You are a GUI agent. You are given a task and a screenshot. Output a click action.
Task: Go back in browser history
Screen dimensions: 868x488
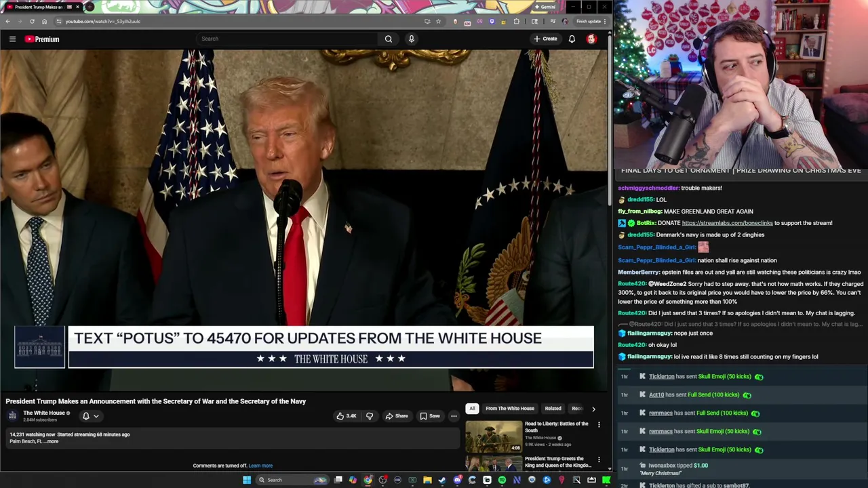pos(7,21)
